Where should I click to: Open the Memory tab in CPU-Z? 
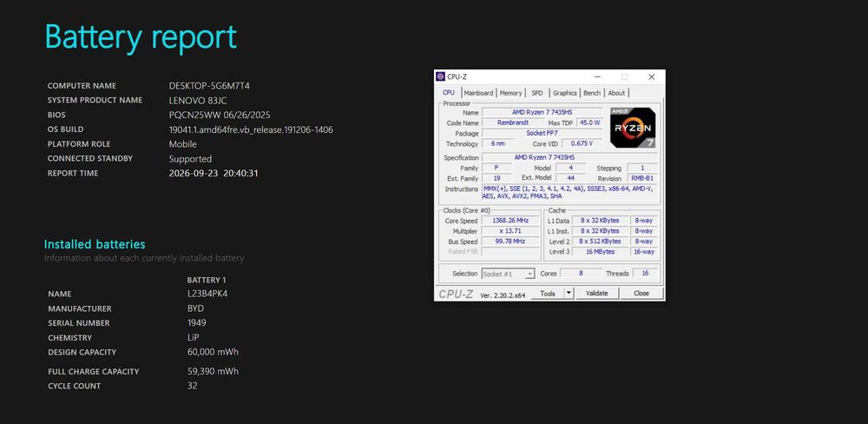click(510, 93)
